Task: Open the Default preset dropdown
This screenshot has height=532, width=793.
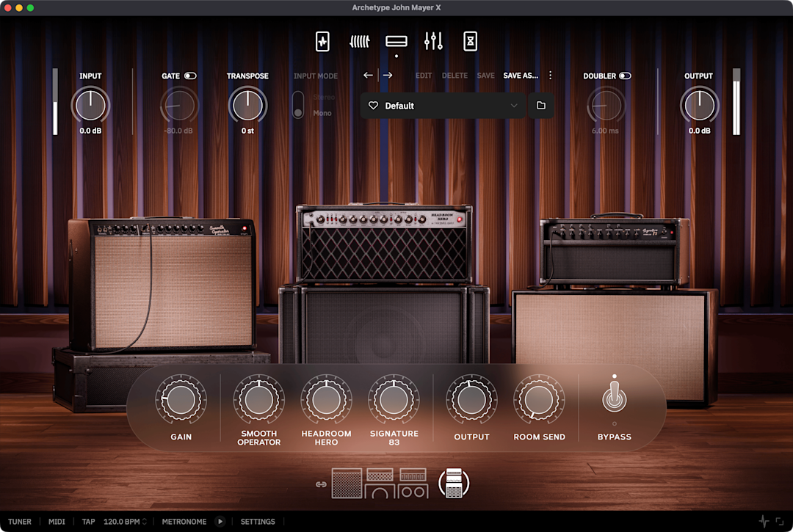Action: coord(441,105)
